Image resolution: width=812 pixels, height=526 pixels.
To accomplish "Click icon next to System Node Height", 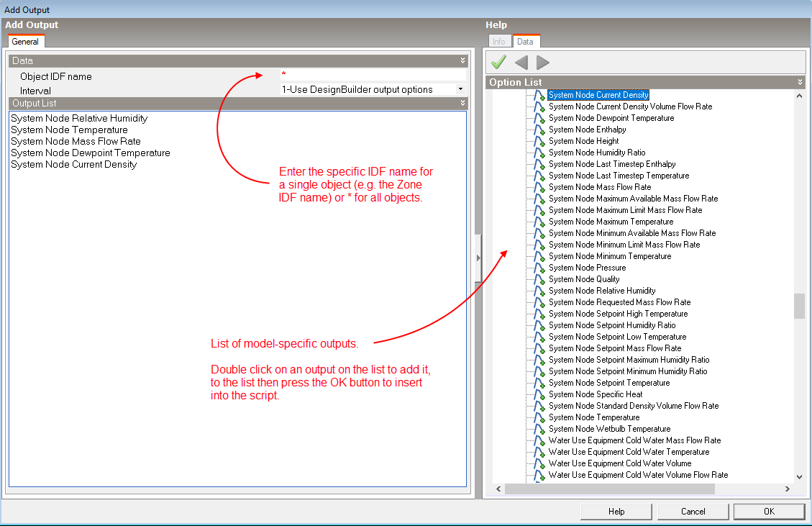I will pyautogui.click(x=539, y=141).
